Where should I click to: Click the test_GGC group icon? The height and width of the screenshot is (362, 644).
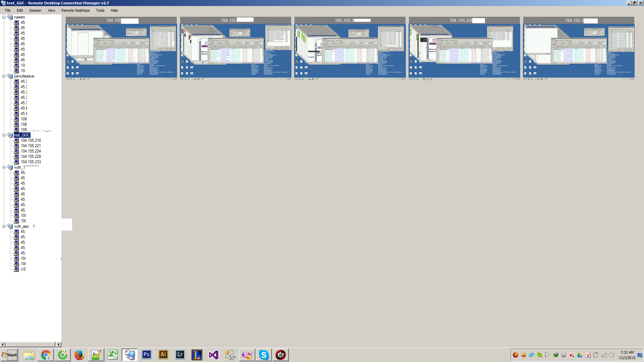[10, 135]
